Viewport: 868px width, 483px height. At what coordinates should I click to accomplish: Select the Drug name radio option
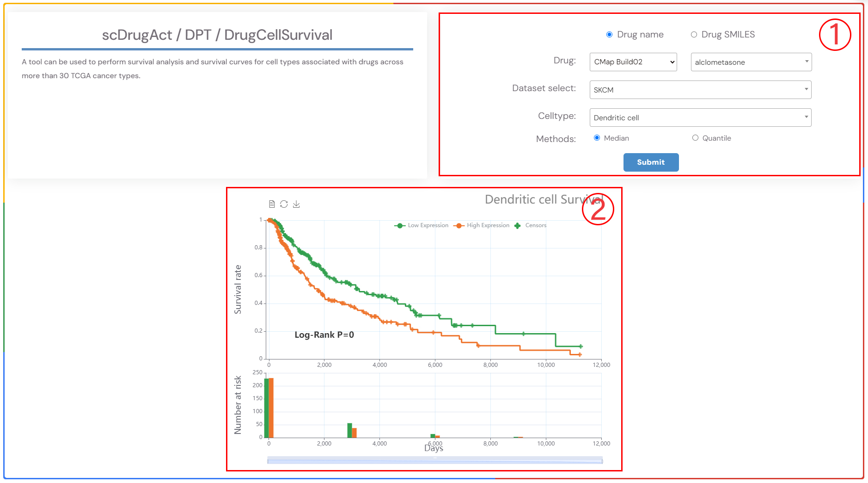tap(609, 35)
